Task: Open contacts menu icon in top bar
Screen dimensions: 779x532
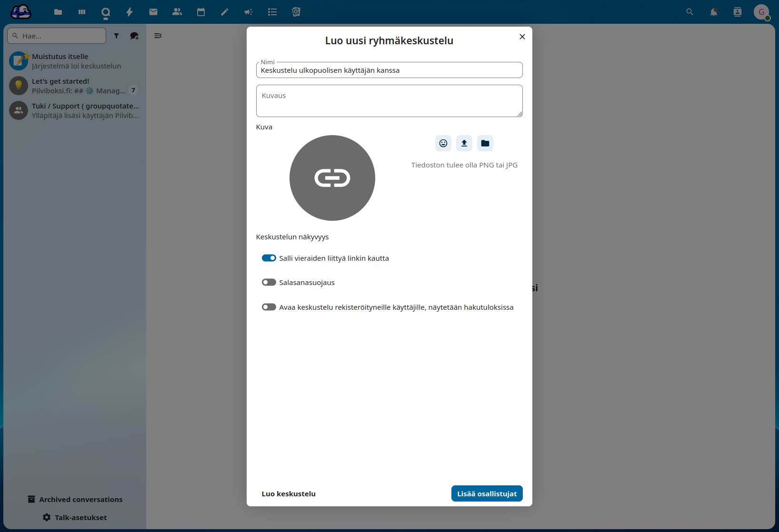Action: 738,12
